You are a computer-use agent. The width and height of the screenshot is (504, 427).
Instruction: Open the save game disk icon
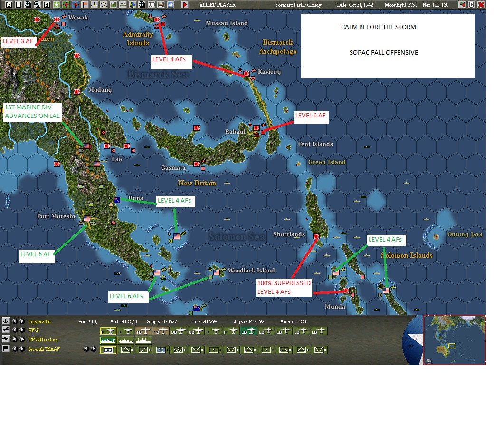[9, 4]
